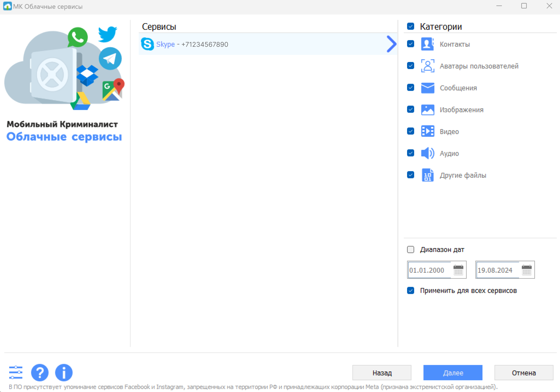This screenshot has width=560, height=392.
Task: Enable the Диапазон дат checkbox
Action: tap(410, 249)
